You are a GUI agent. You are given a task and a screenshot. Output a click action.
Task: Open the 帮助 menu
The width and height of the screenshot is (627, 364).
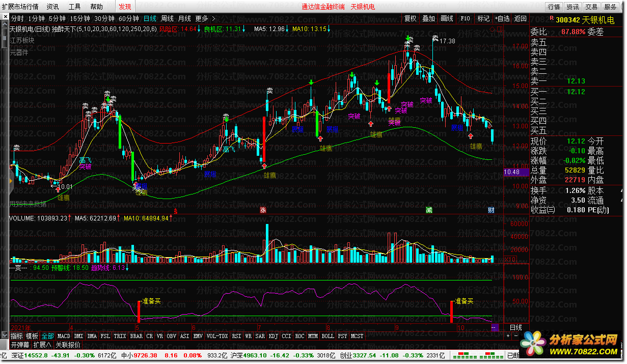[x=96, y=7]
